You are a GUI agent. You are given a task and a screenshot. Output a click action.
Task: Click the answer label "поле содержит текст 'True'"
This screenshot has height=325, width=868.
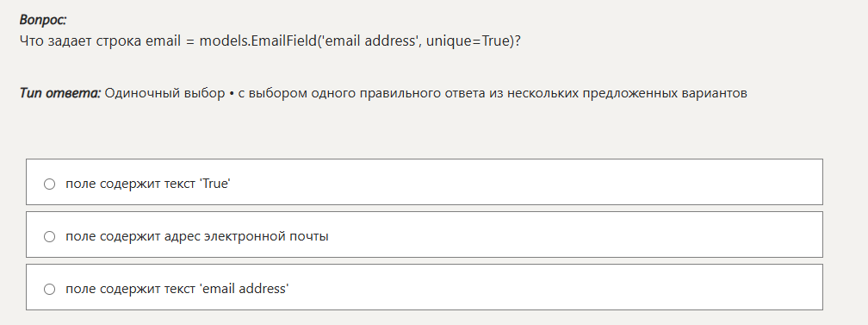click(x=148, y=184)
